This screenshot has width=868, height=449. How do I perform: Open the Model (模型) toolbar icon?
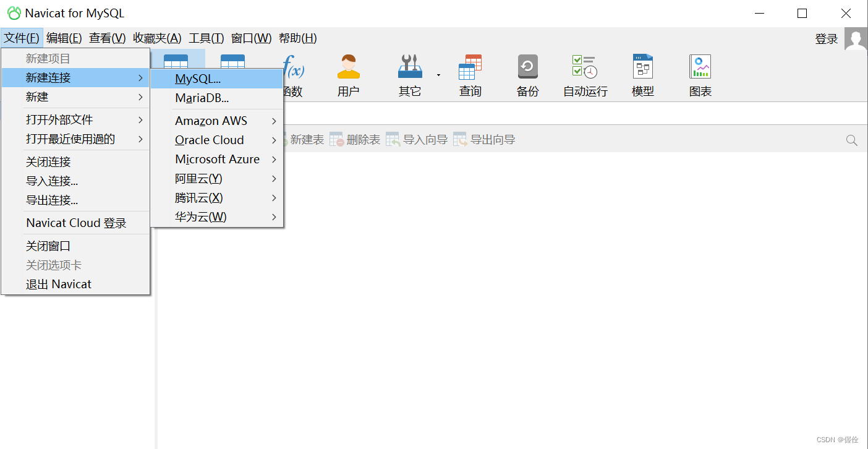[x=643, y=75]
